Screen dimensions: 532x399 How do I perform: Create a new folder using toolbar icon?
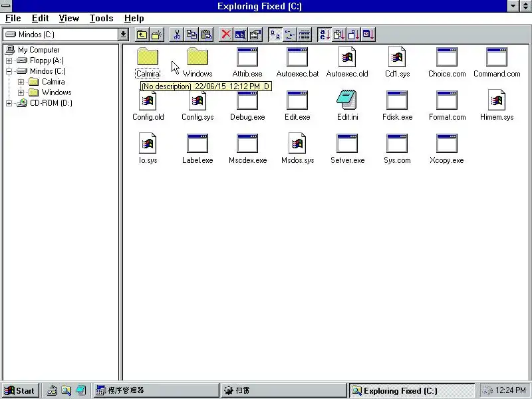[x=157, y=35]
